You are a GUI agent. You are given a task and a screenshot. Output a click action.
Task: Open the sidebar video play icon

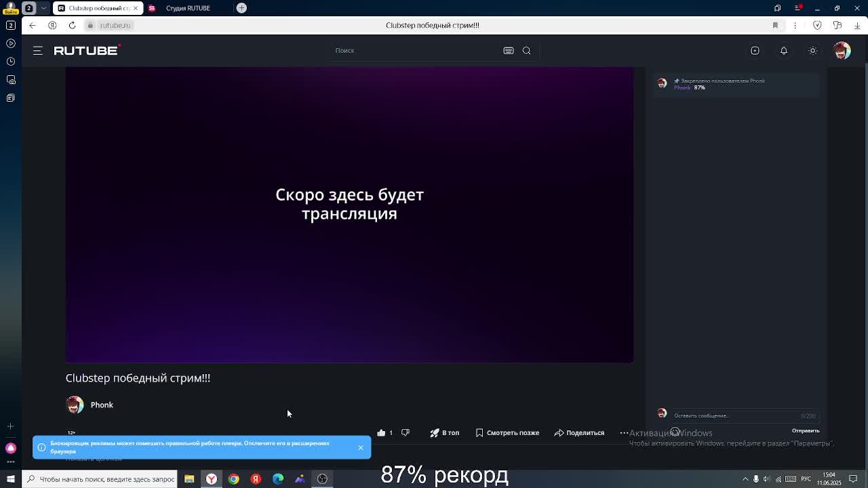10,43
